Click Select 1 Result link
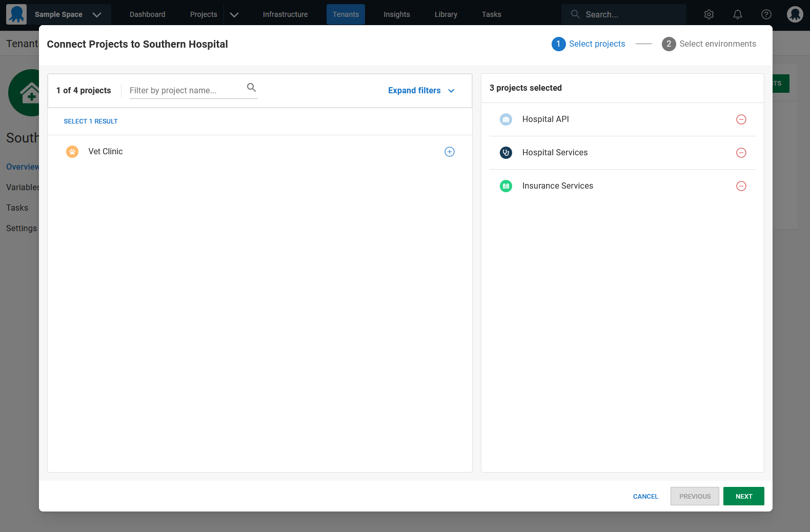The width and height of the screenshot is (810, 532). (91, 121)
